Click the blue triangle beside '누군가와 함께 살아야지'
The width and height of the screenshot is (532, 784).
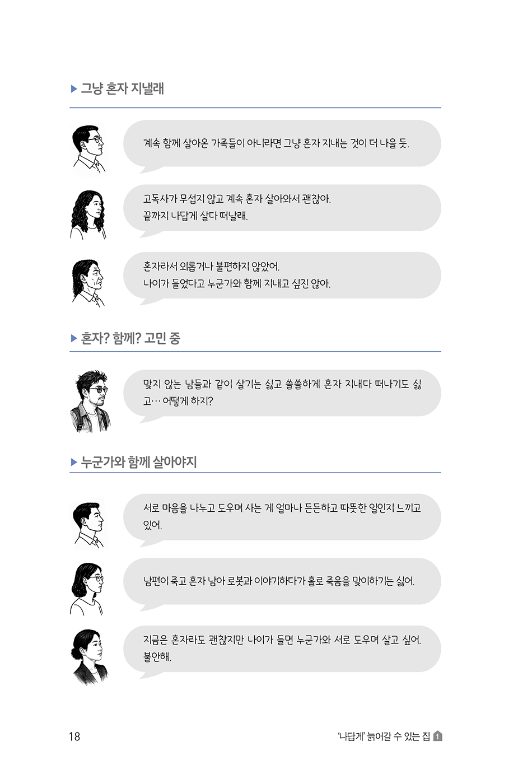[x=74, y=462]
